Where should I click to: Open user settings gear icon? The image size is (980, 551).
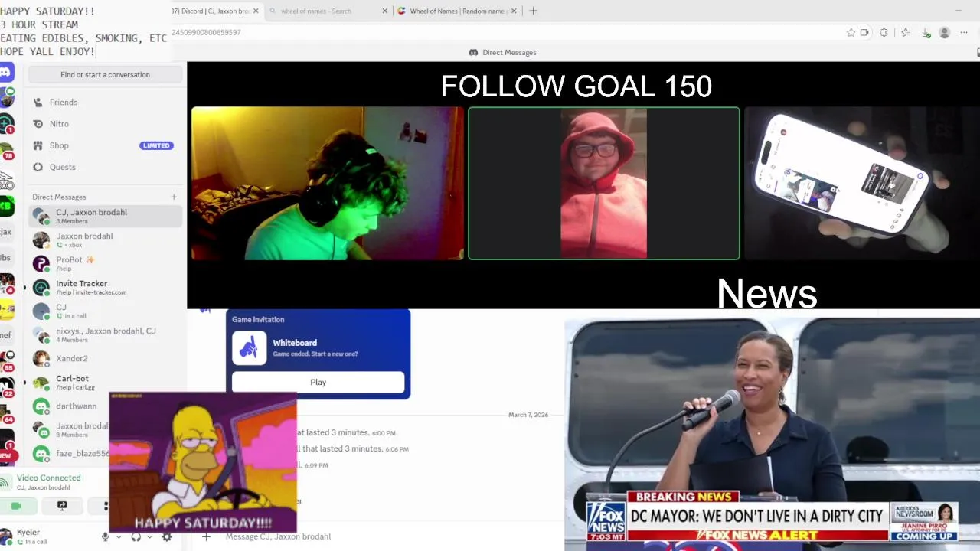167,537
